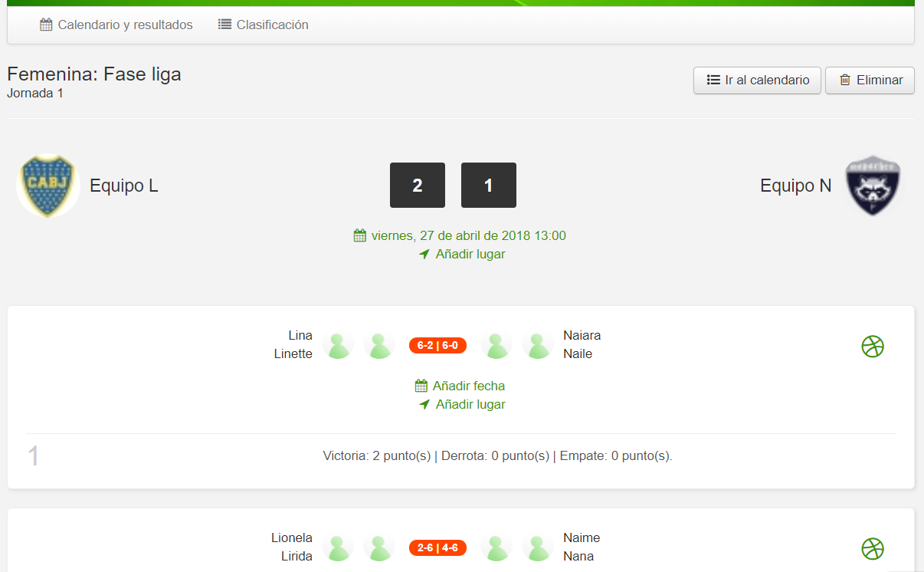Click the ball icon of the Lina/Linette match
924x572 pixels.
coord(873,347)
